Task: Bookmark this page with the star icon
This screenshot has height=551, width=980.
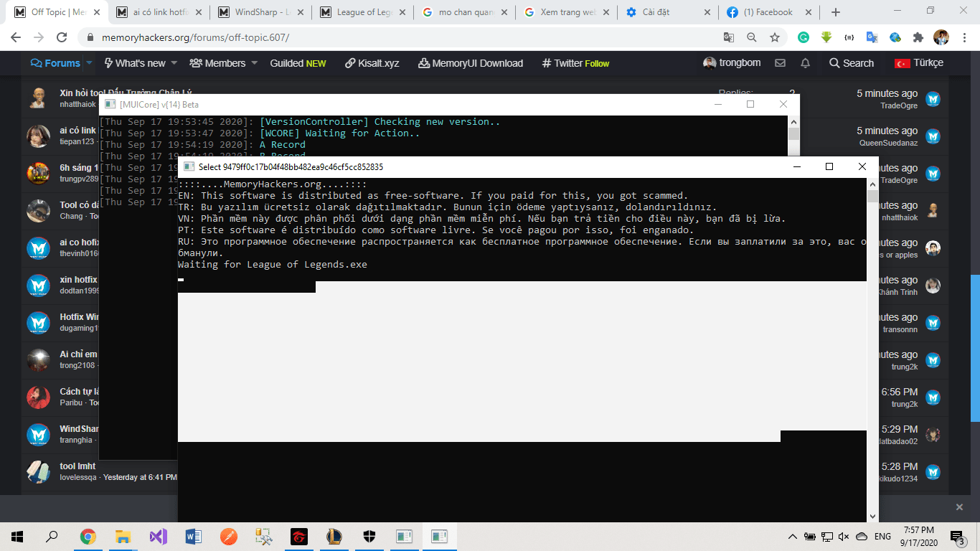Action: click(x=775, y=37)
